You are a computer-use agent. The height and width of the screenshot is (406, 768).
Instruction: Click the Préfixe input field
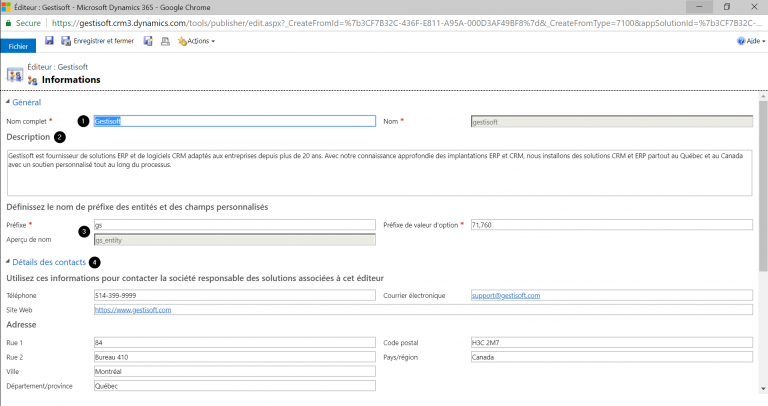(x=235, y=225)
